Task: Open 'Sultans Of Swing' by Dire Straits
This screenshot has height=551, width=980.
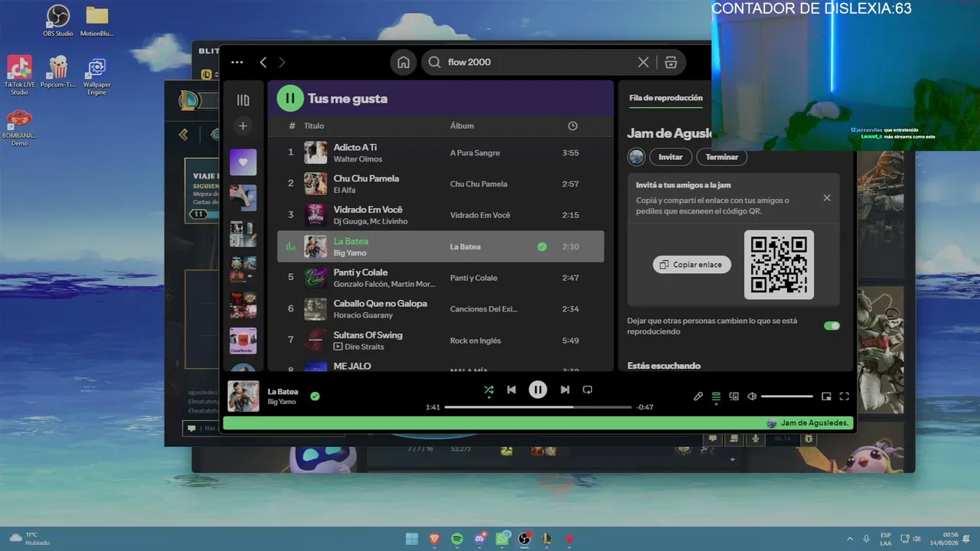Action: point(440,341)
